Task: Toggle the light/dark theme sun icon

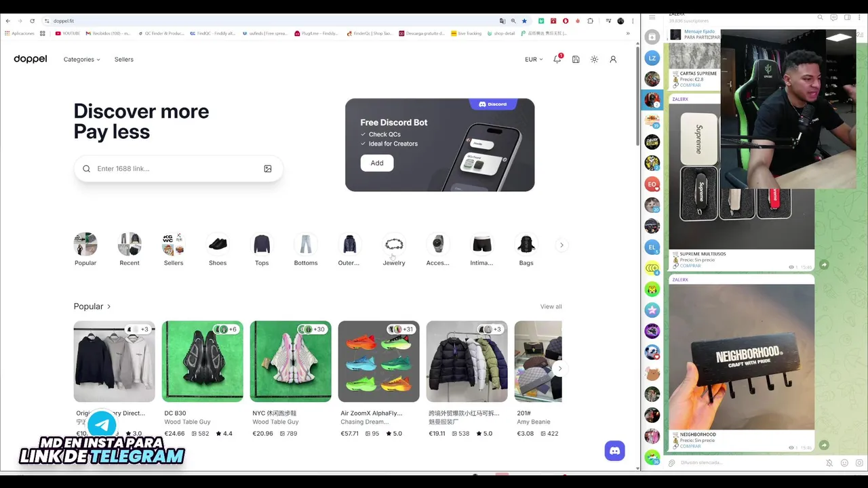Action: (594, 59)
